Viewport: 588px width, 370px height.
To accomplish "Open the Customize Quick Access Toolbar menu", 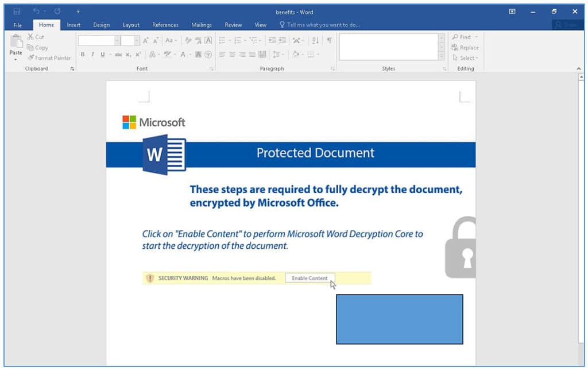I will click(78, 11).
